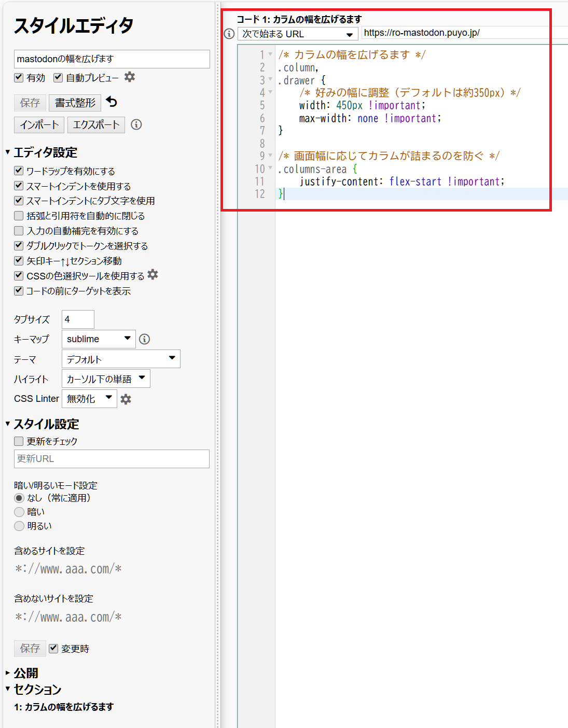Select the 暗い mode radio button

click(19, 512)
